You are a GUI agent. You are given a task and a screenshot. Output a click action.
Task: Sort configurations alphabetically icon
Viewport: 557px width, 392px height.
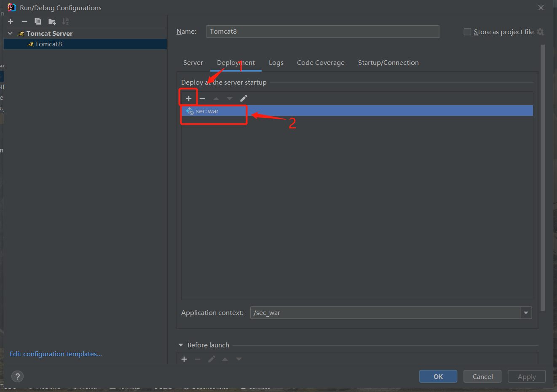65,21
